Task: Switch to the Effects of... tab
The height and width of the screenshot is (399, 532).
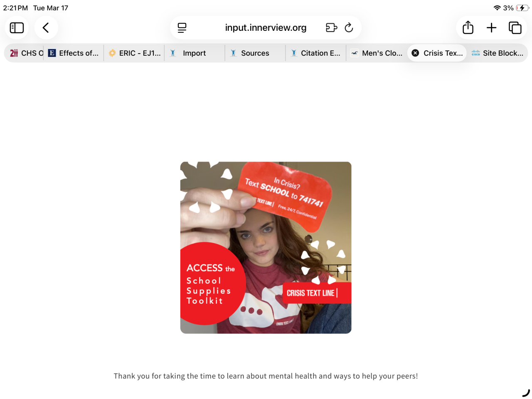Action: (74, 53)
